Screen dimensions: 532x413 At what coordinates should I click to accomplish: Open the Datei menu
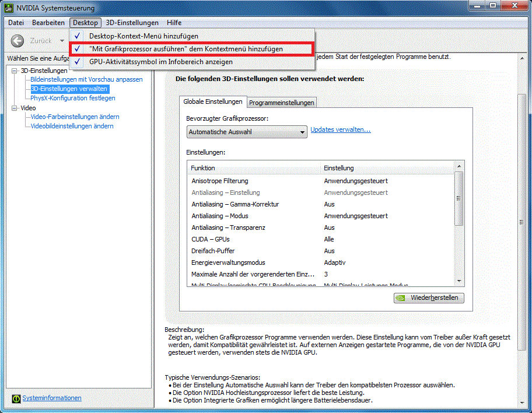(16, 23)
